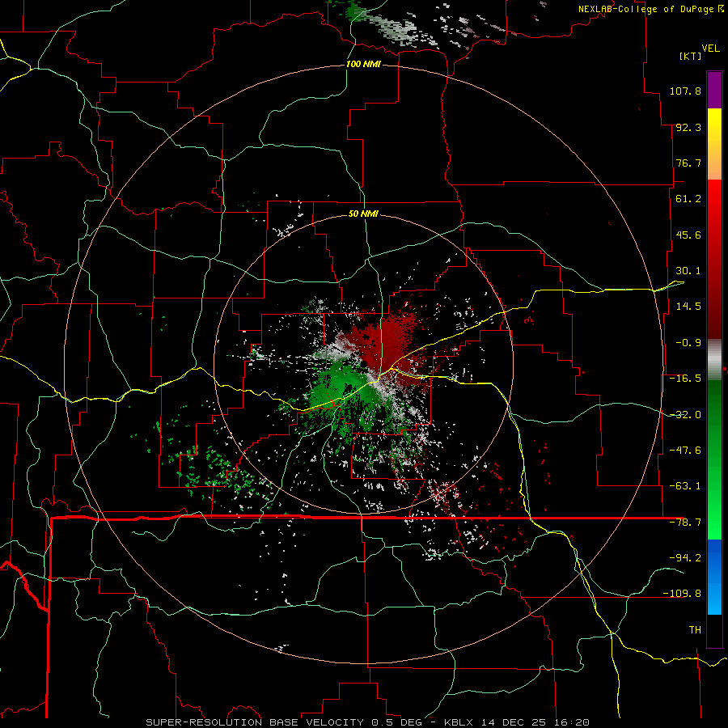Image resolution: width=728 pixels, height=728 pixels.
Task: Click the TH label on the legend
Action: pos(695,630)
